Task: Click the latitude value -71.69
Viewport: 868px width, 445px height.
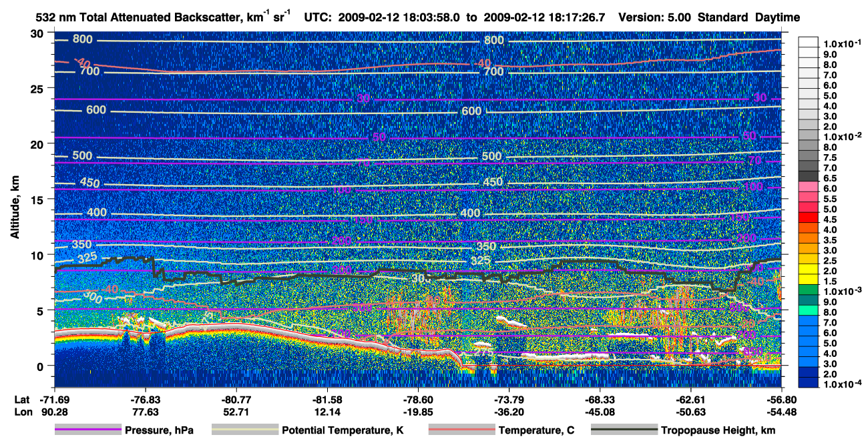Action: (x=55, y=400)
